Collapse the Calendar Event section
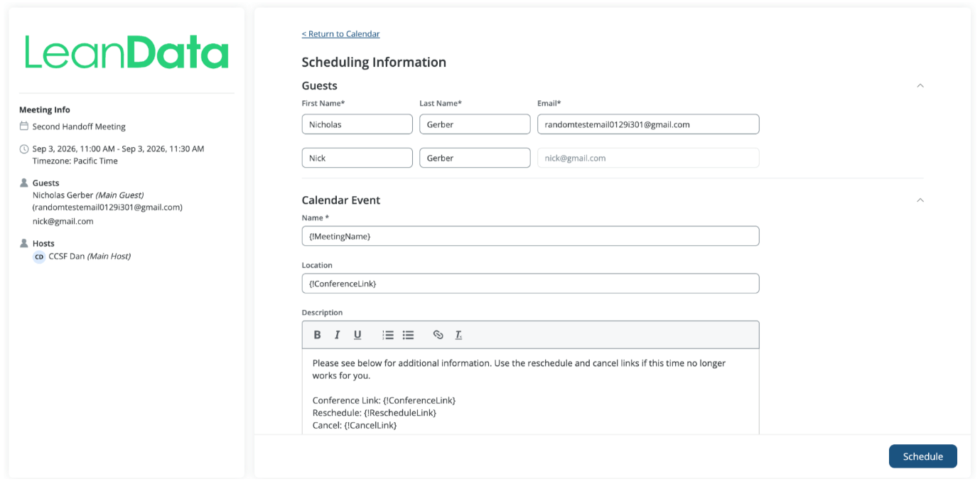 920,200
